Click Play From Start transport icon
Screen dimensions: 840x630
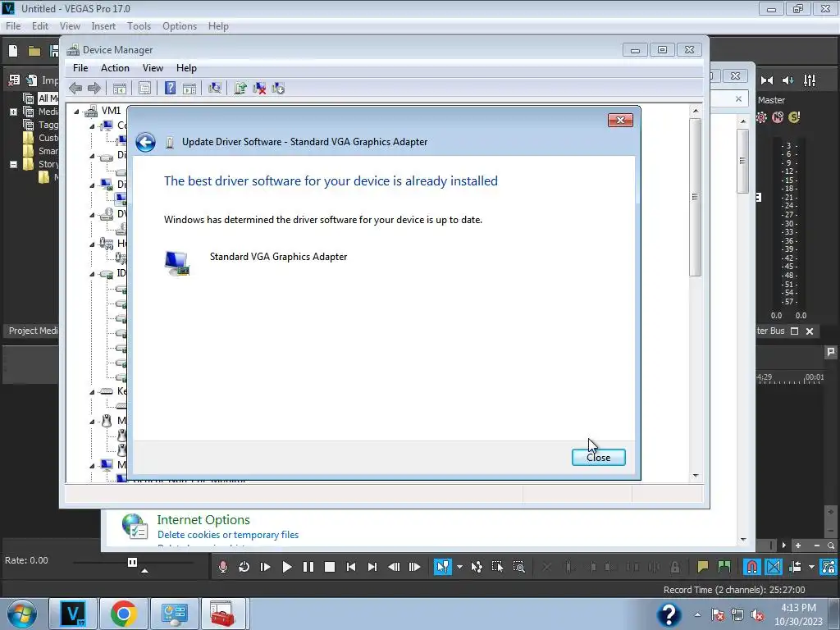pyautogui.click(x=265, y=567)
